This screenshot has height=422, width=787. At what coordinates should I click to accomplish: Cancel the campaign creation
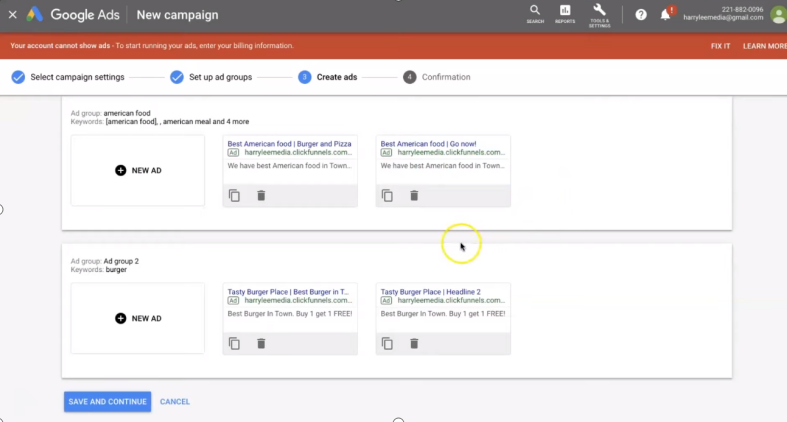[x=175, y=402]
